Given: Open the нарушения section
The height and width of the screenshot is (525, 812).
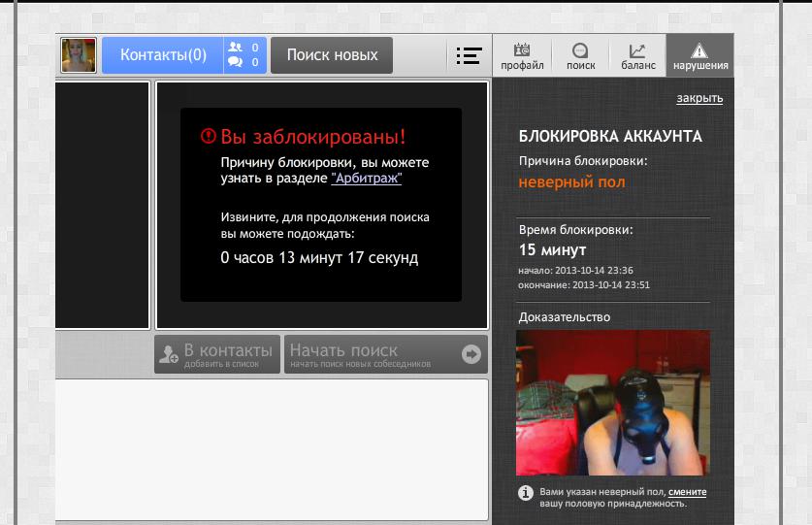Looking at the screenshot, I should pyautogui.click(x=700, y=56).
